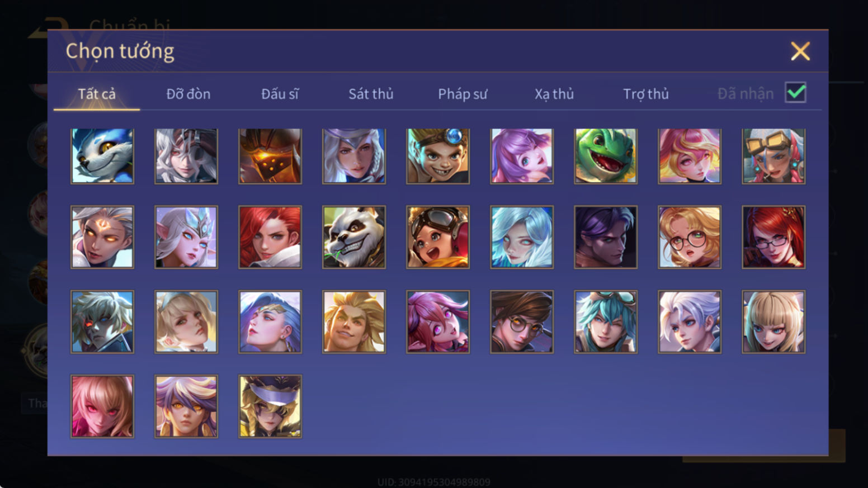
Task: Open the Sát thủ tab
Action: click(x=371, y=94)
